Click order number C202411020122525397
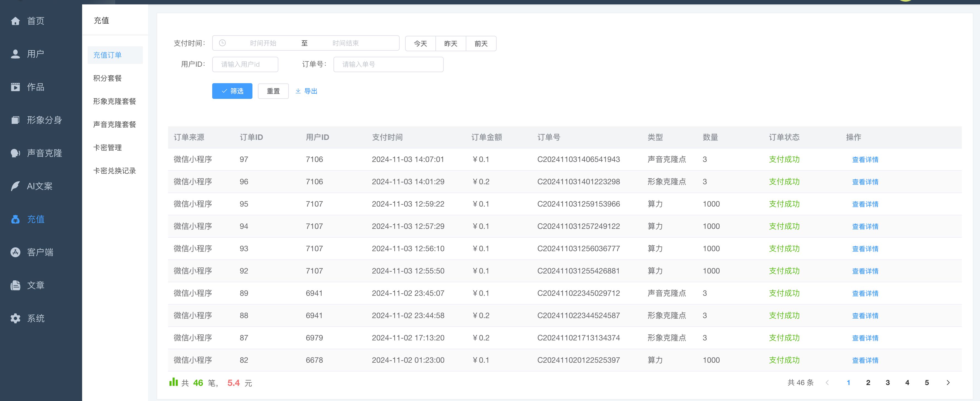This screenshot has height=401, width=980. click(x=579, y=360)
